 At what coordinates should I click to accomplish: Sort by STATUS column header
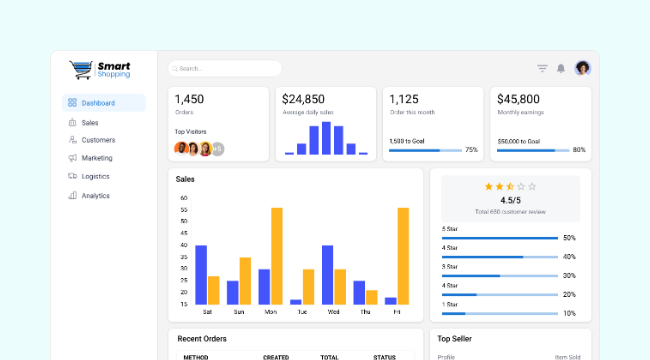click(385, 357)
